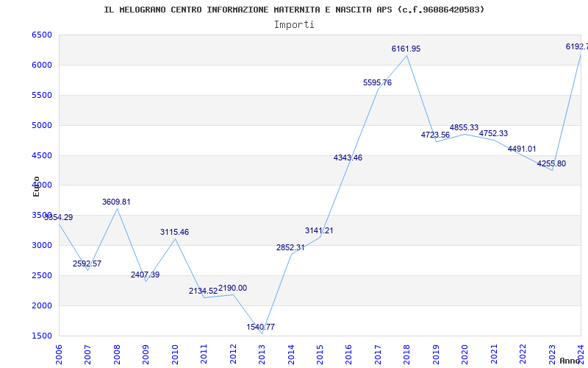Click the x-axis year 2020
Screen dimensions: 588x368
coord(465,354)
